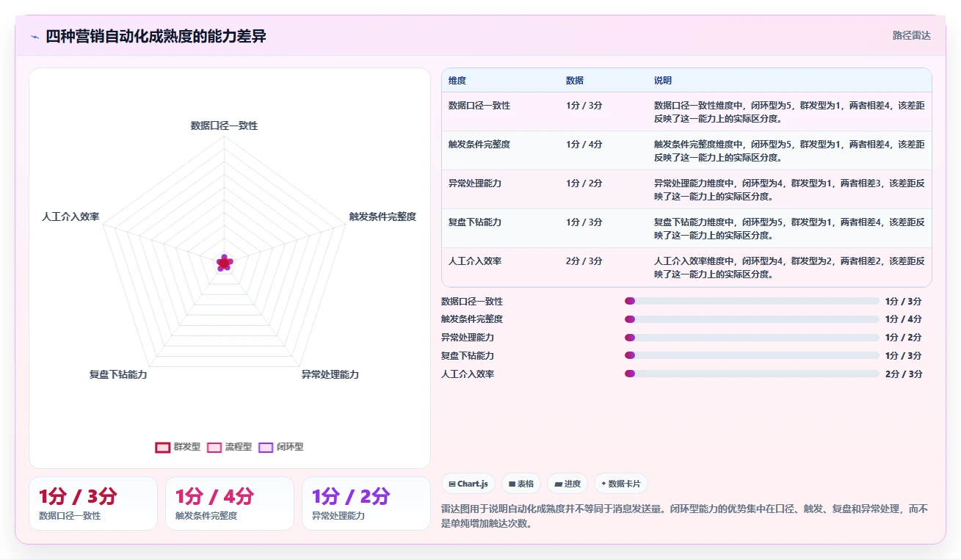Click the 复盘下钻能力 radar axis label
This screenshot has height=560, width=961.
tap(118, 374)
